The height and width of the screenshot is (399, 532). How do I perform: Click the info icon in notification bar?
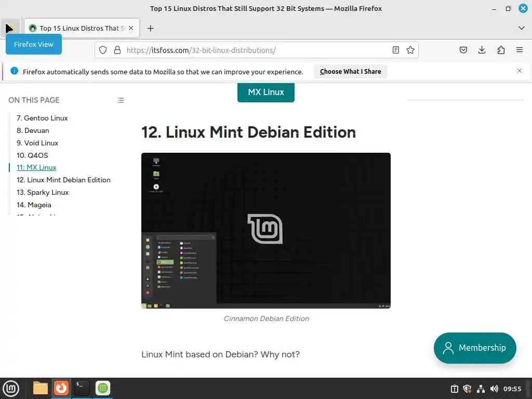tap(14, 71)
